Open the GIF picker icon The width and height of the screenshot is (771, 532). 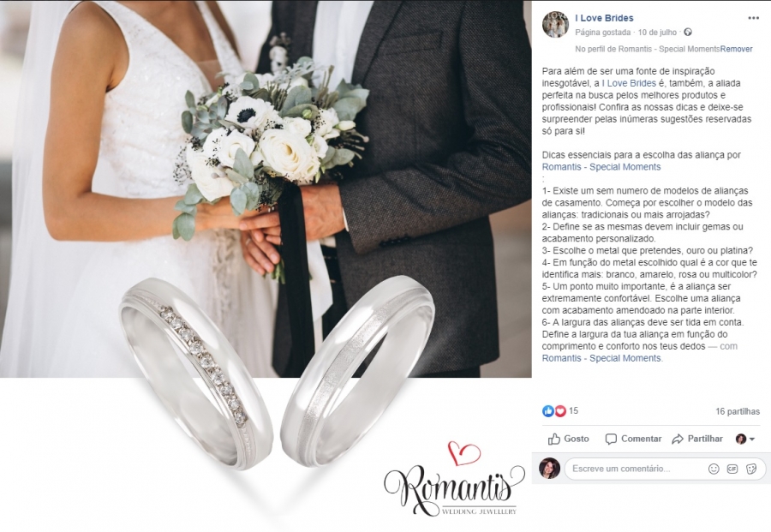pos(732,469)
